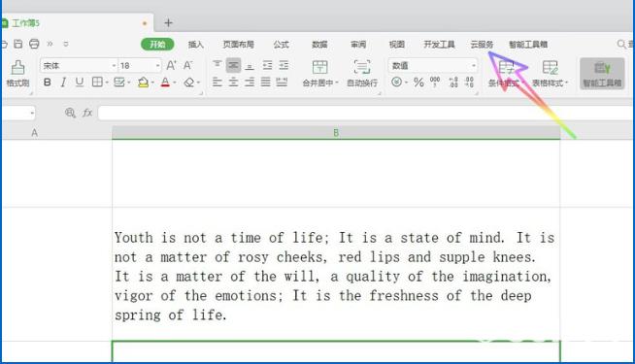Screen dimensions: 635x364
Task: Click the table style icon
Action: tap(551, 67)
